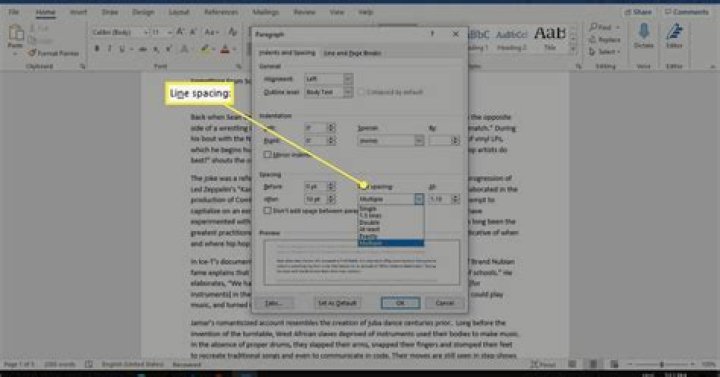720x377 pixels.
Task: Open the Change Case menu
Action: point(211,32)
